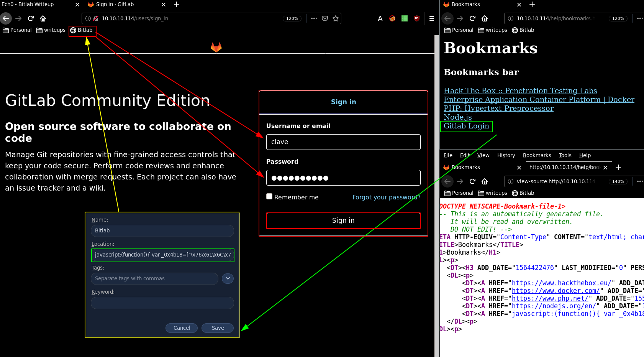This screenshot has height=357, width=644.
Task: Open Forgot your password link
Action: (x=386, y=197)
